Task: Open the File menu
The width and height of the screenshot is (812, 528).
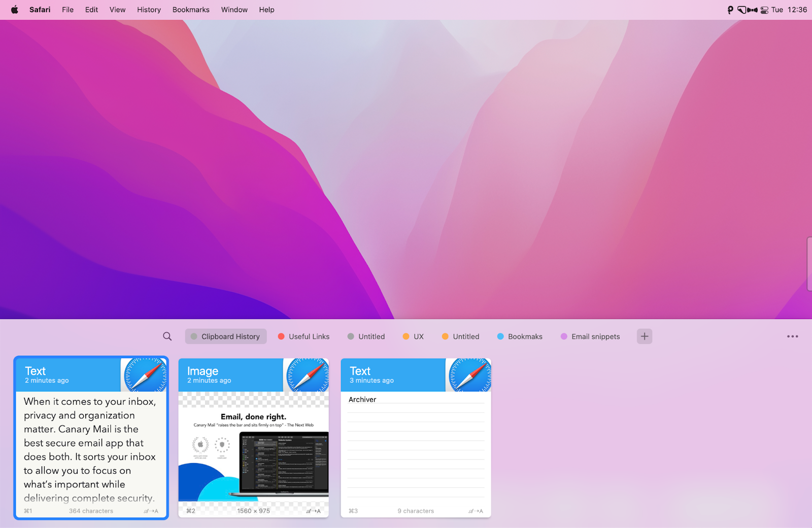Action: tap(67, 10)
